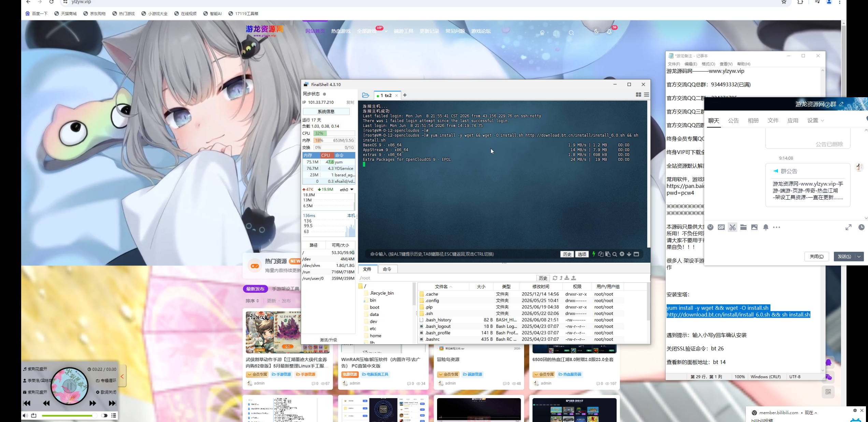868x422 pixels.
Task: Add a new FinalShell session tab
Action: (x=405, y=95)
